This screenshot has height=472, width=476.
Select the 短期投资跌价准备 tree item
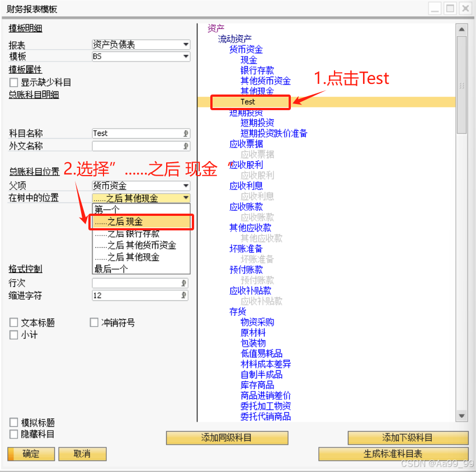click(274, 133)
